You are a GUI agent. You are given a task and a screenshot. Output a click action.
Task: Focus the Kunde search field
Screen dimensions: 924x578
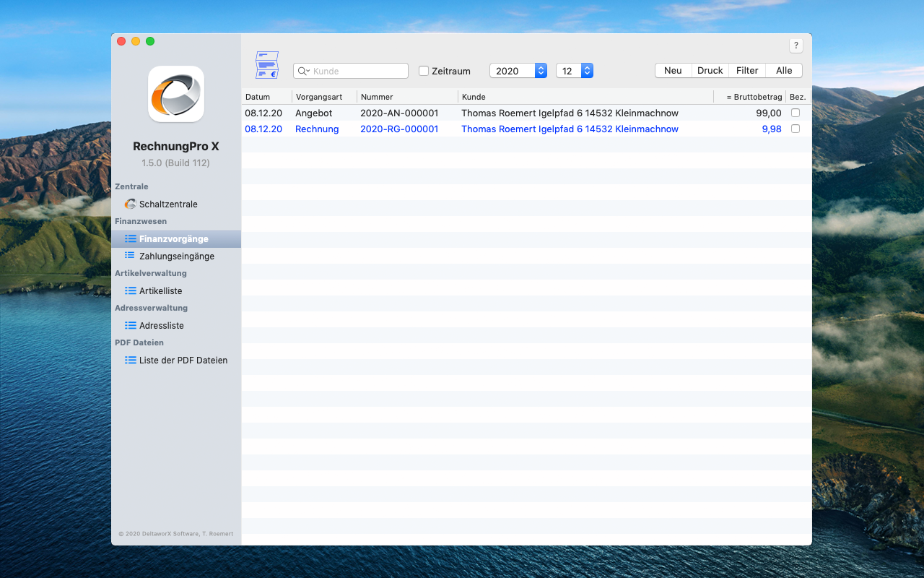click(359, 71)
